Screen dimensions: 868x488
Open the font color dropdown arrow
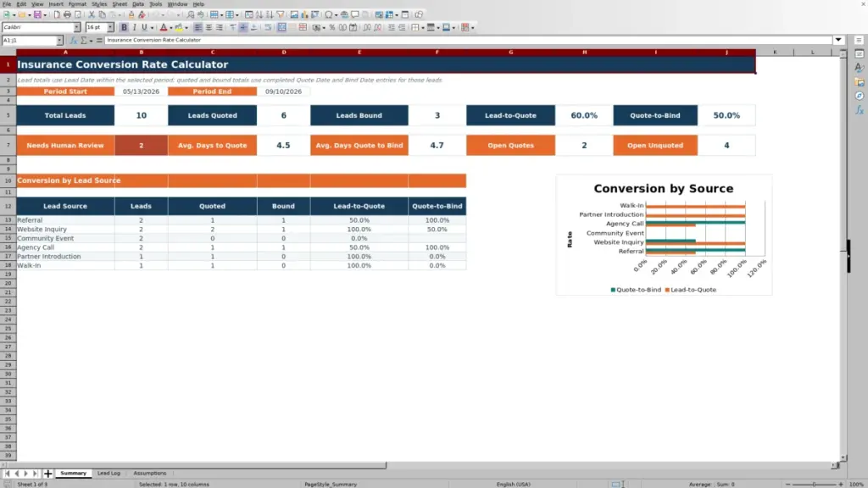pyautogui.click(x=170, y=28)
